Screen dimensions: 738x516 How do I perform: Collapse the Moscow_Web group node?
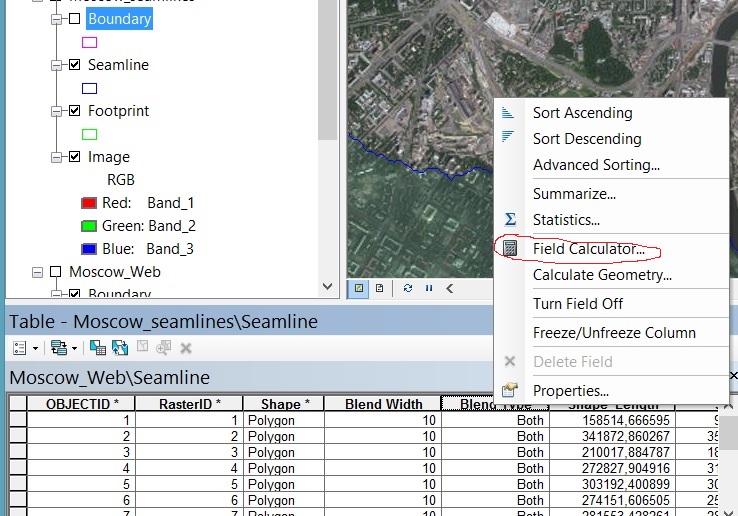[38, 272]
